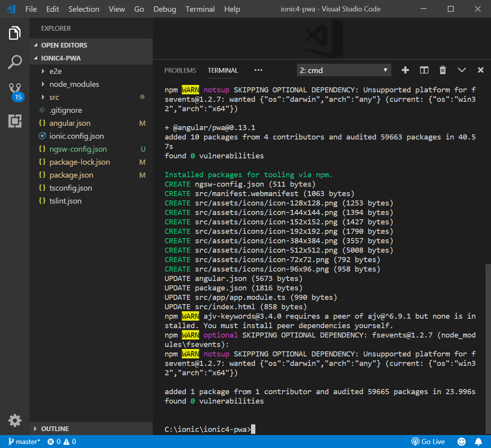This screenshot has height=448, width=491.
Task: Open the Go menu
Action: tap(139, 9)
